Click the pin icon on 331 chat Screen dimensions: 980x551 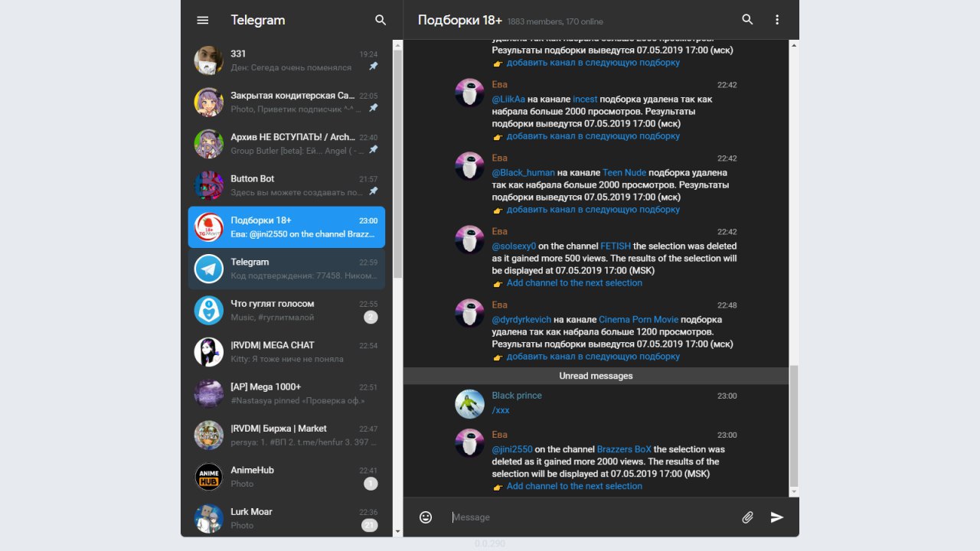pos(373,67)
